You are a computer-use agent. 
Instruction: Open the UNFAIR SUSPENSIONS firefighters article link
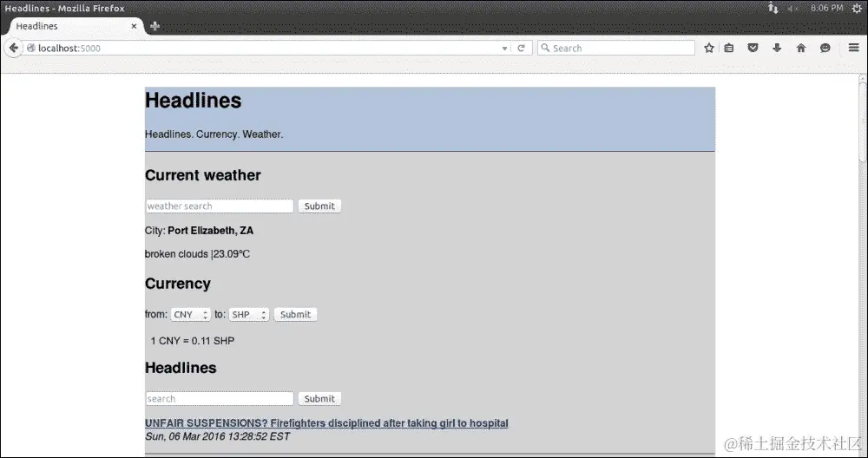[326, 423]
